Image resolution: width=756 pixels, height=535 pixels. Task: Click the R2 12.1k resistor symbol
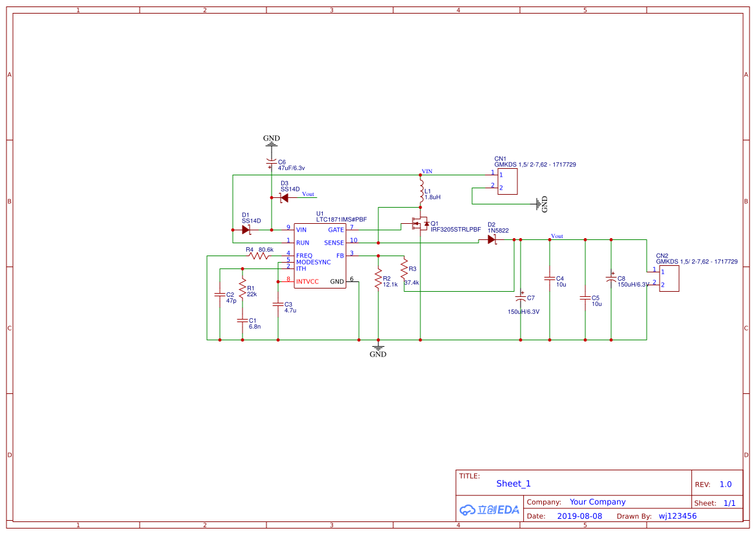click(x=378, y=279)
